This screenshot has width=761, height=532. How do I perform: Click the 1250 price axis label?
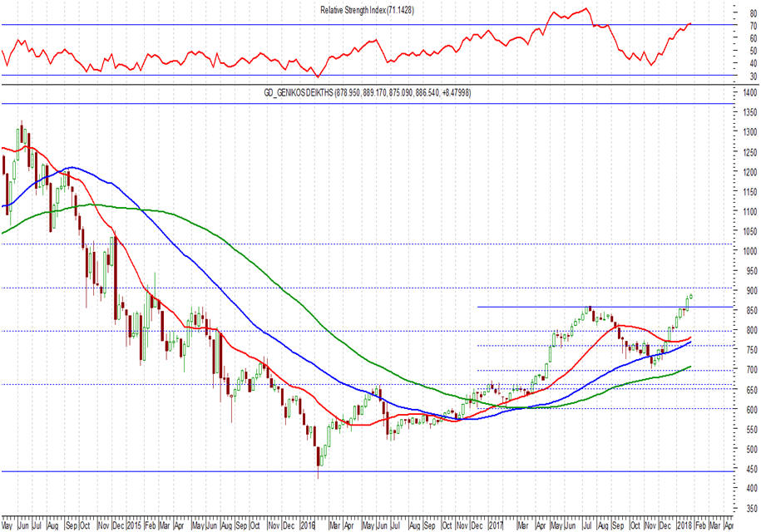(750, 153)
